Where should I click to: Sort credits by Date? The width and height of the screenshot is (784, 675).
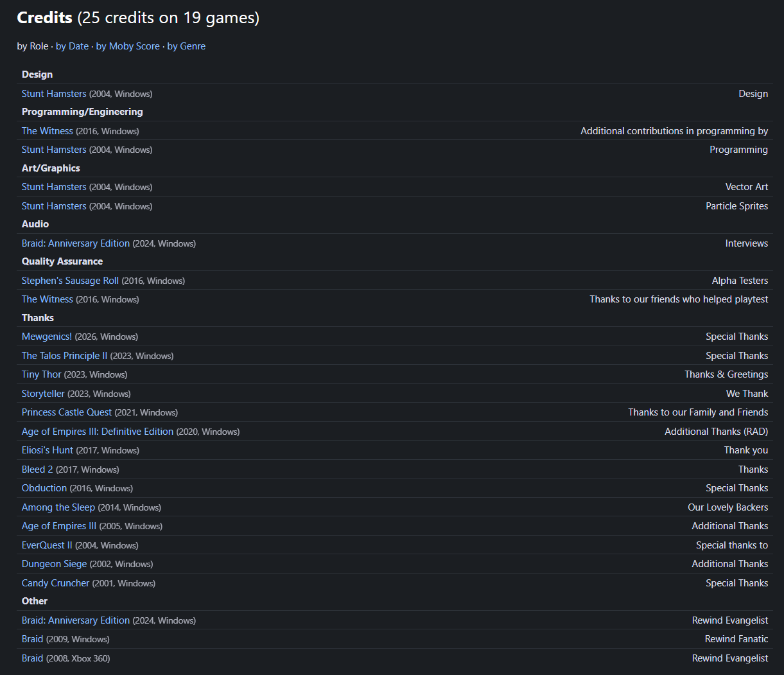pos(72,46)
